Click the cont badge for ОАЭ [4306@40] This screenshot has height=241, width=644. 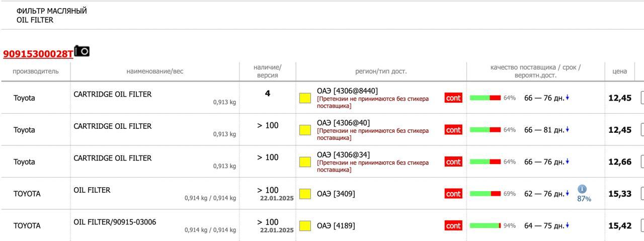[x=453, y=130]
